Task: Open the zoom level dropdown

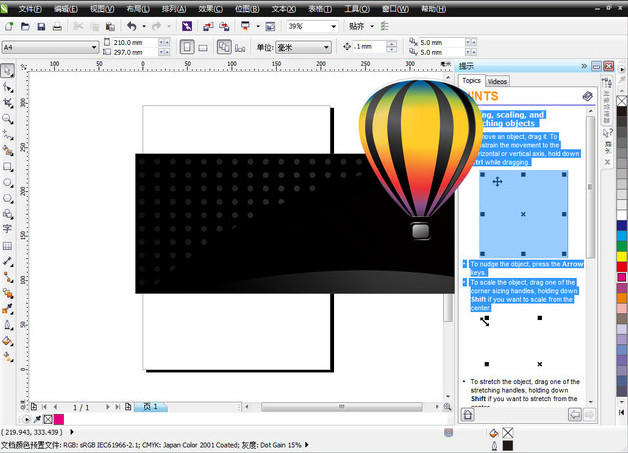Action: pyautogui.click(x=333, y=26)
